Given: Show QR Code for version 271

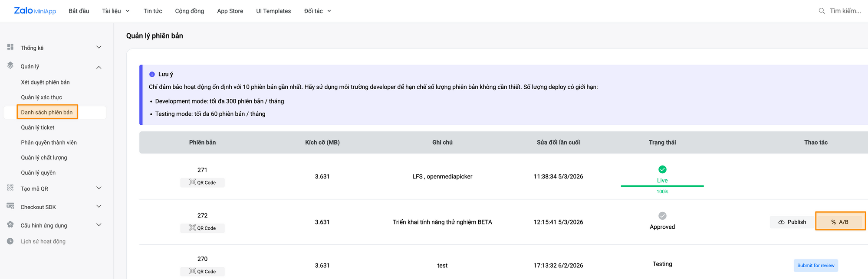Looking at the screenshot, I should click(202, 183).
